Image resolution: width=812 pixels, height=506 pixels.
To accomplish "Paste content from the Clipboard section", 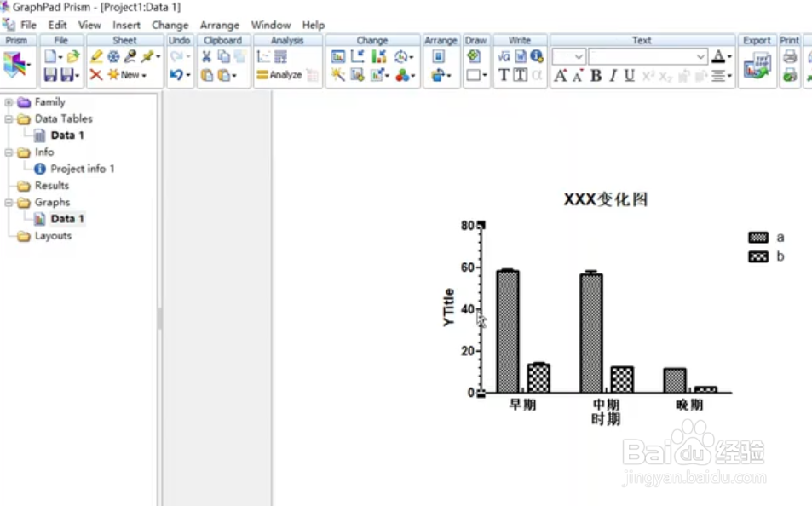I will pos(205,75).
